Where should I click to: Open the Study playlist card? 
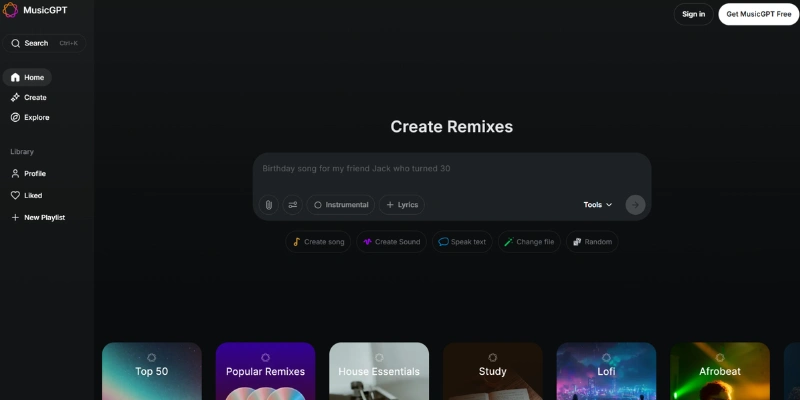pos(492,371)
